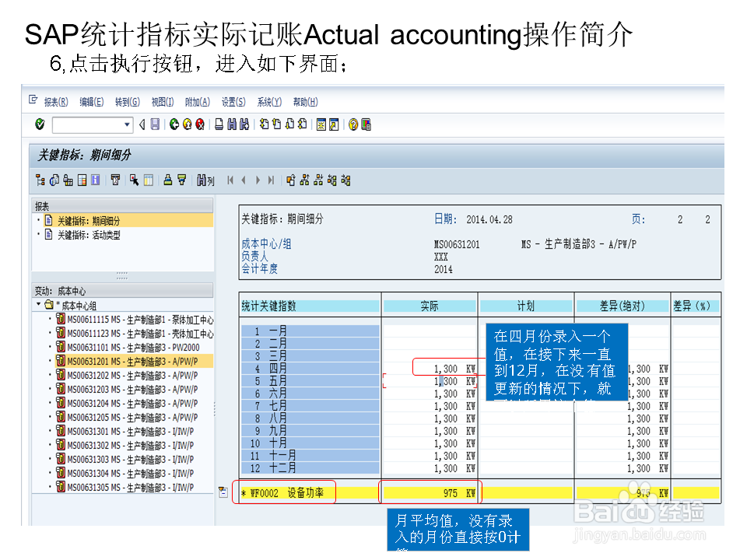Open the 帮助(H) menu

coord(305,102)
